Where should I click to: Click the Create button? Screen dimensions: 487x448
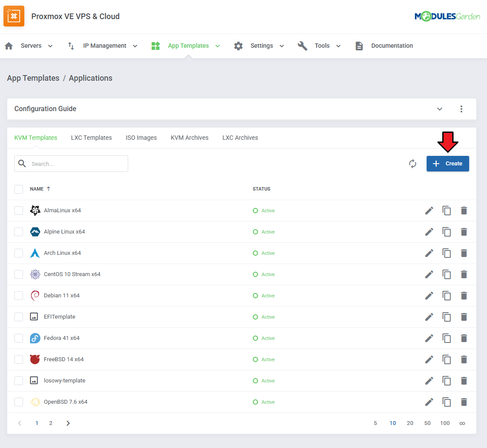click(x=447, y=164)
